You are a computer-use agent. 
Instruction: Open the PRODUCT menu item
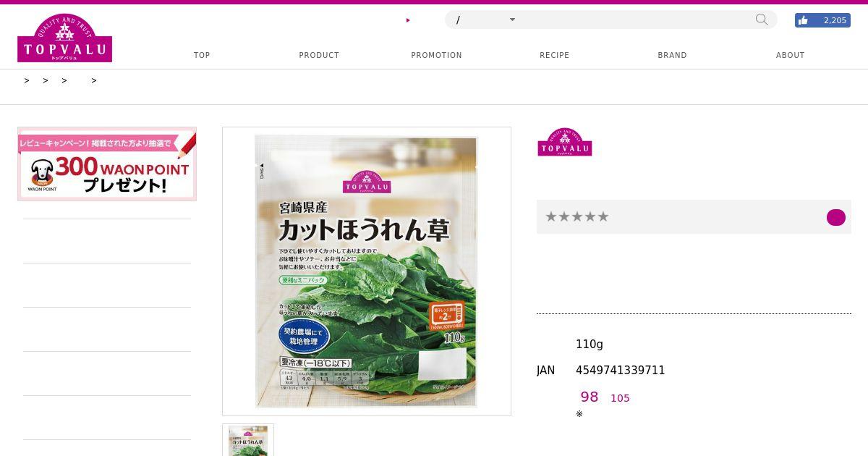click(x=319, y=55)
